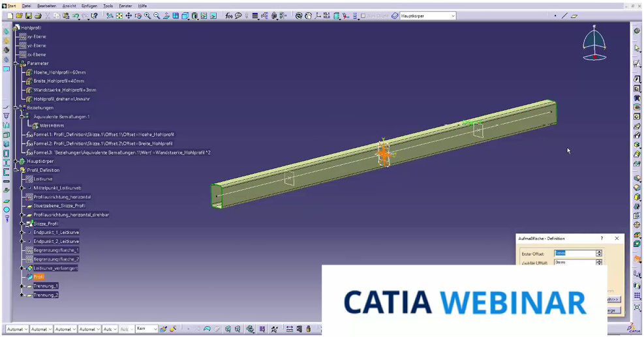
Task: Open the second Automat dropdown in bottom toolbar
Action: point(40,329)
